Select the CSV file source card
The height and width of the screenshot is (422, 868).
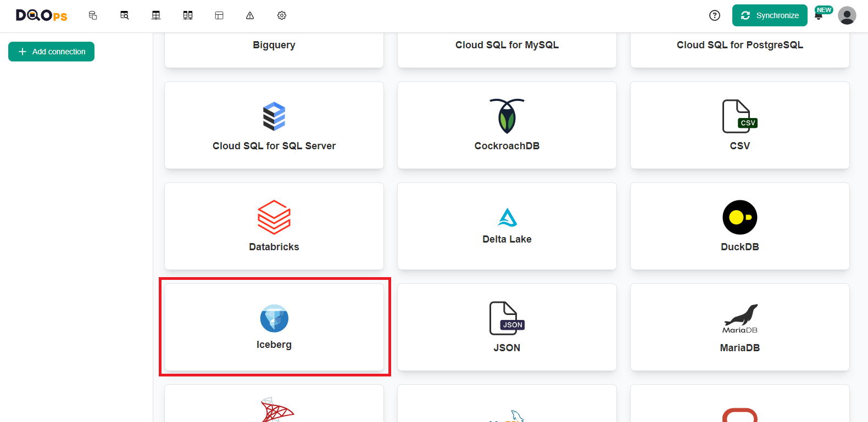click(x=740, y=125)
